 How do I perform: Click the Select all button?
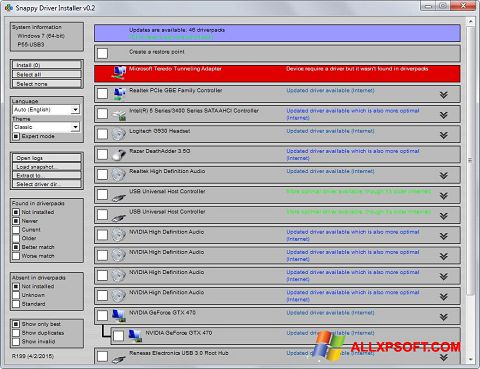[47, 74]
